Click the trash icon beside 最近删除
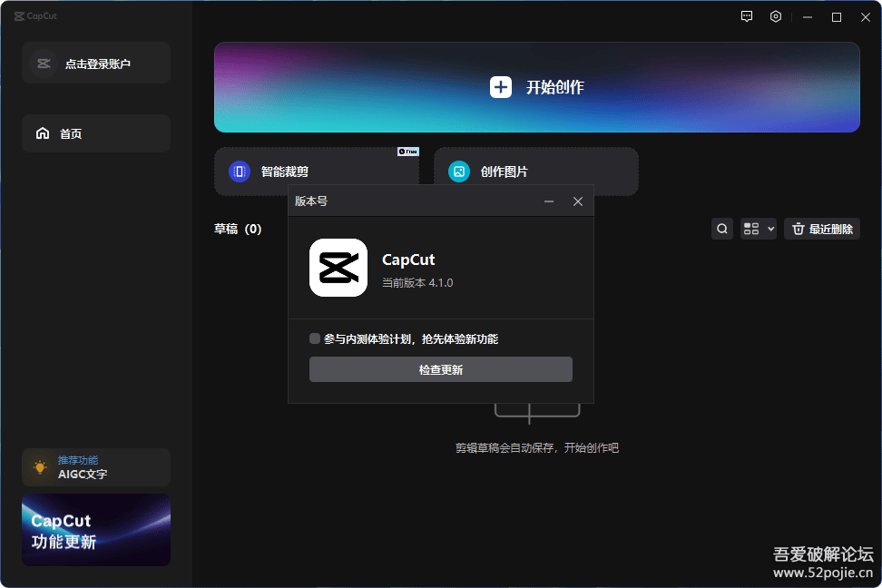The height and width of the screenshot is (588, 882). coord(799,229)
